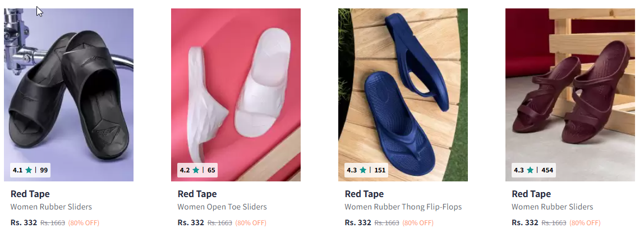Select the Women Open Toe Sliders title

click(222, 207)
